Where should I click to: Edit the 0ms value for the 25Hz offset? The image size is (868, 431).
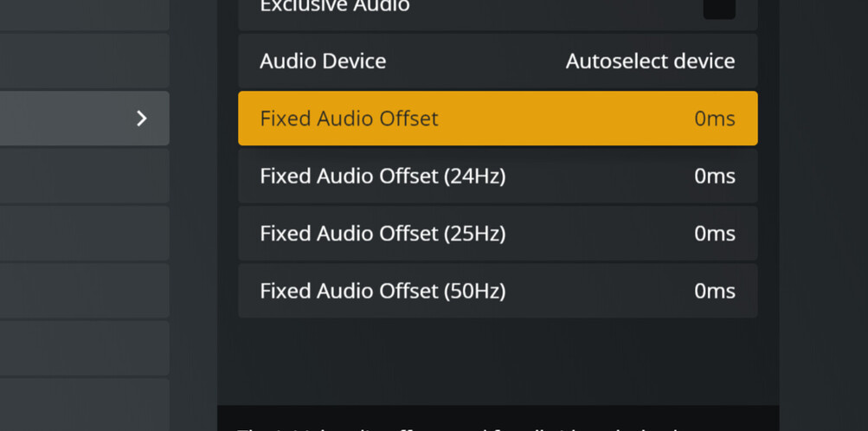tap(714, 234)
